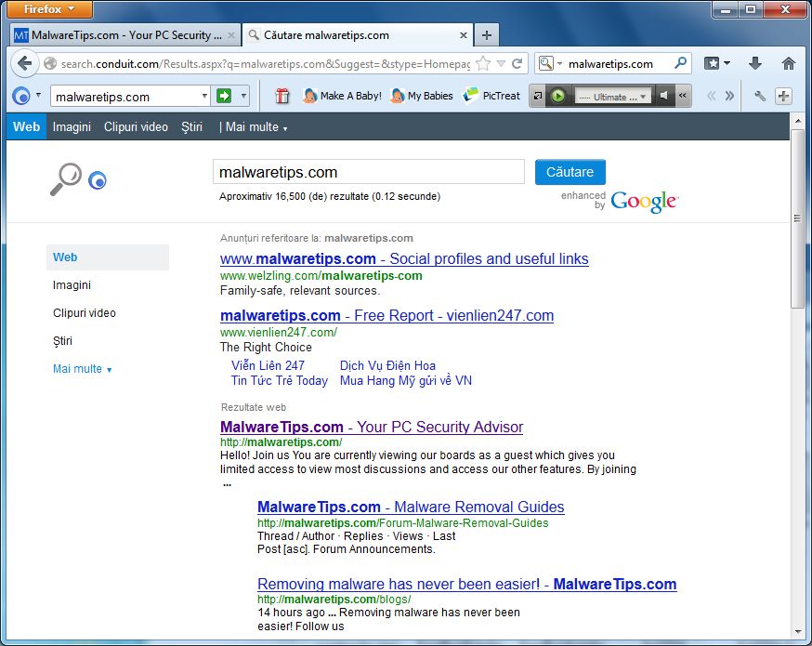Open My Babies toolbar button
Screen dimensions: 812x646
422,96
